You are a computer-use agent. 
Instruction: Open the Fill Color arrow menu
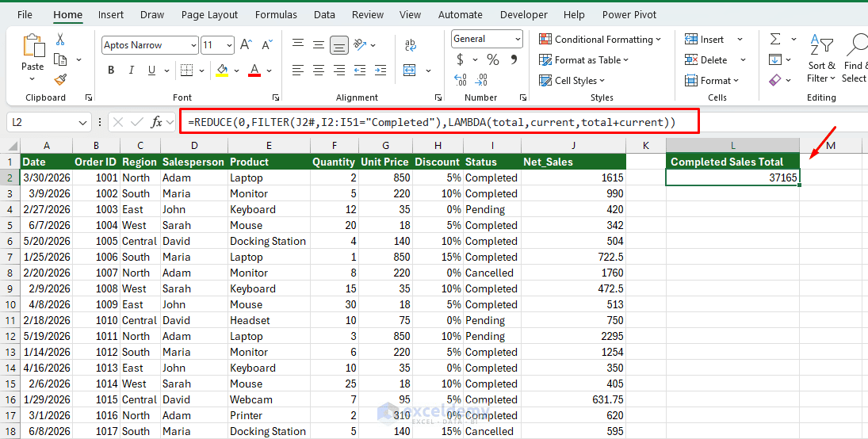click(236, 71)
